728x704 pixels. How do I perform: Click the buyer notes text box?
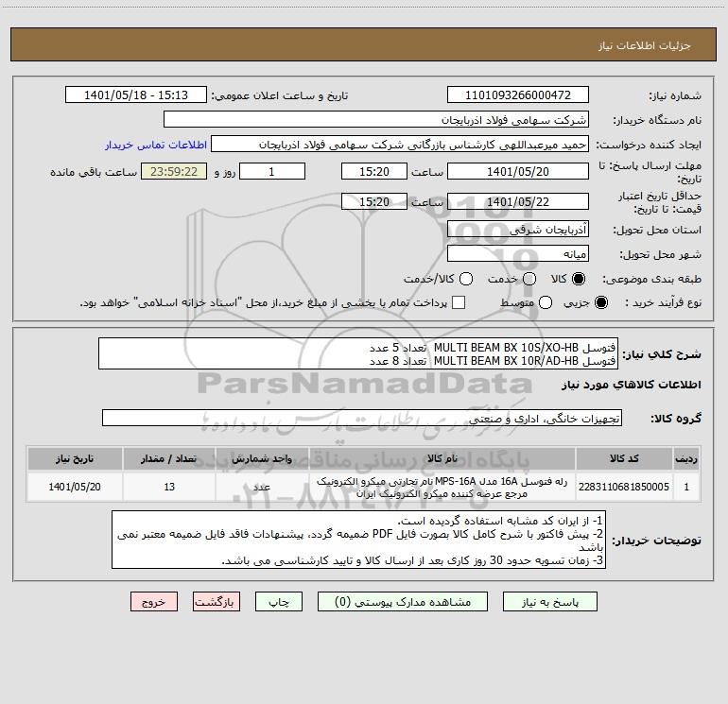click(358, 540)
